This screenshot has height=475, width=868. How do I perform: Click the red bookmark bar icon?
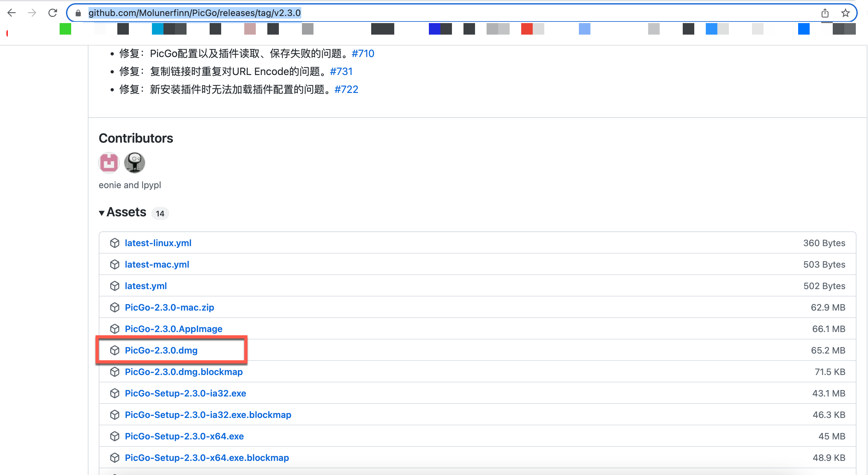pos(527,29)
